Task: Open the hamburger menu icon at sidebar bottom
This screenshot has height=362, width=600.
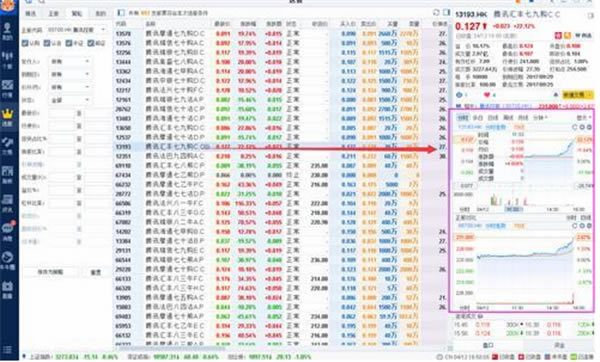Action: (7, 350)
